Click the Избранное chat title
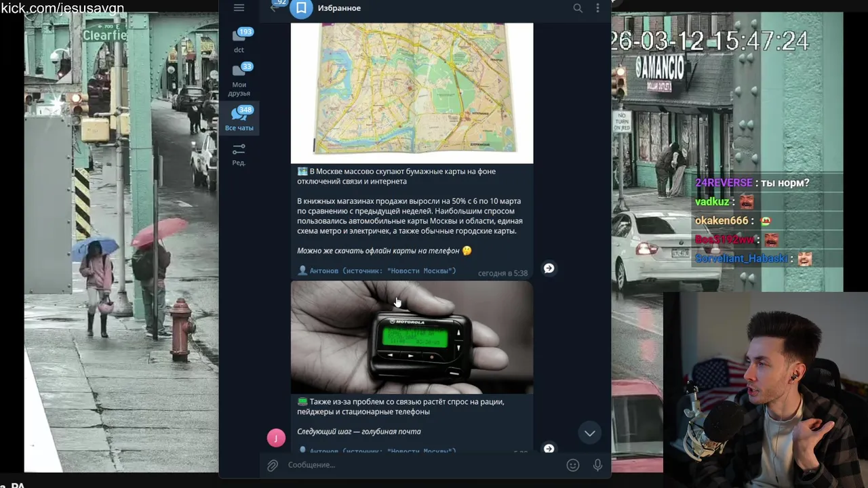Viewport: 868px width, 488px height. 339,8
